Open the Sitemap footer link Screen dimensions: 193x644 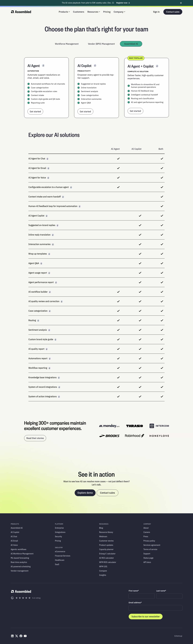point(178,636)
